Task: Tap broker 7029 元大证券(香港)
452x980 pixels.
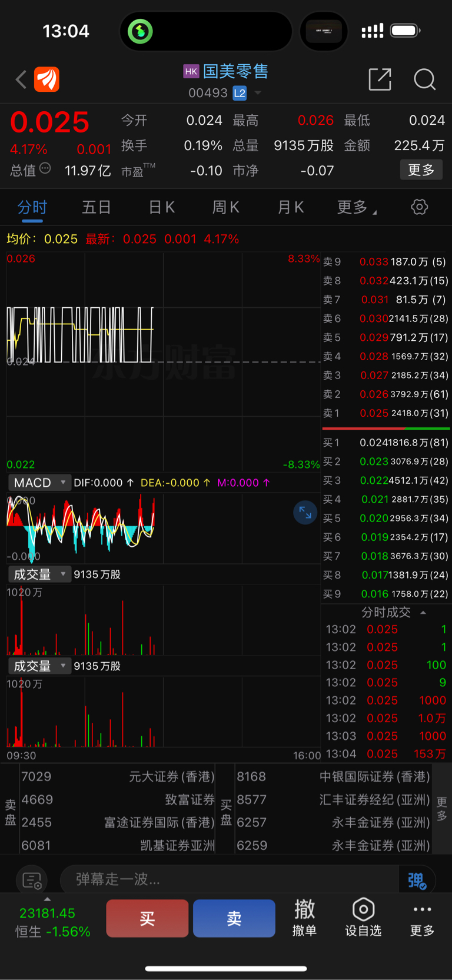Action: click(118, 777)
